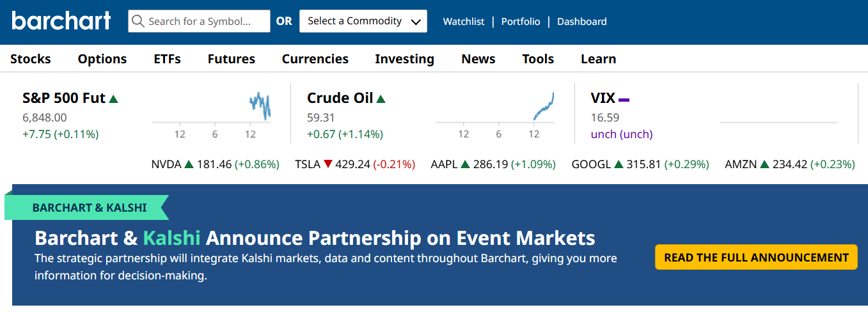Click the Crude Oil green up arrow

click(381, 98)
